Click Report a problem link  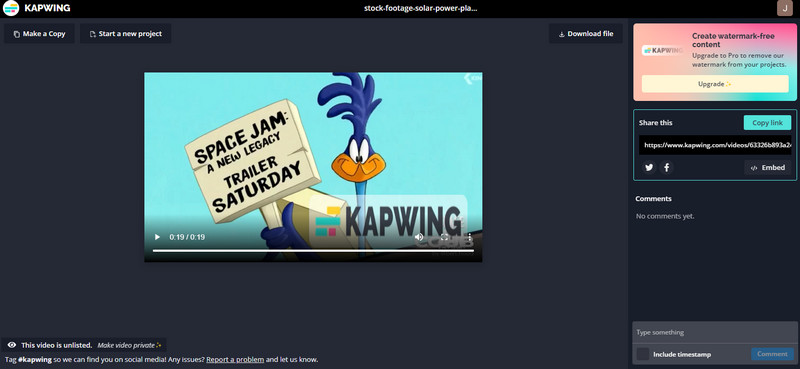coord(235,359)
